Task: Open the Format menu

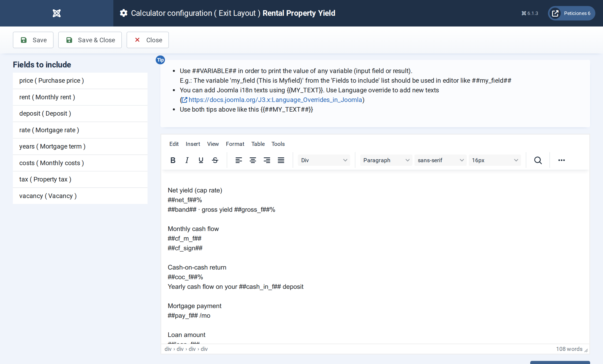Action: (x=235, y=144)
